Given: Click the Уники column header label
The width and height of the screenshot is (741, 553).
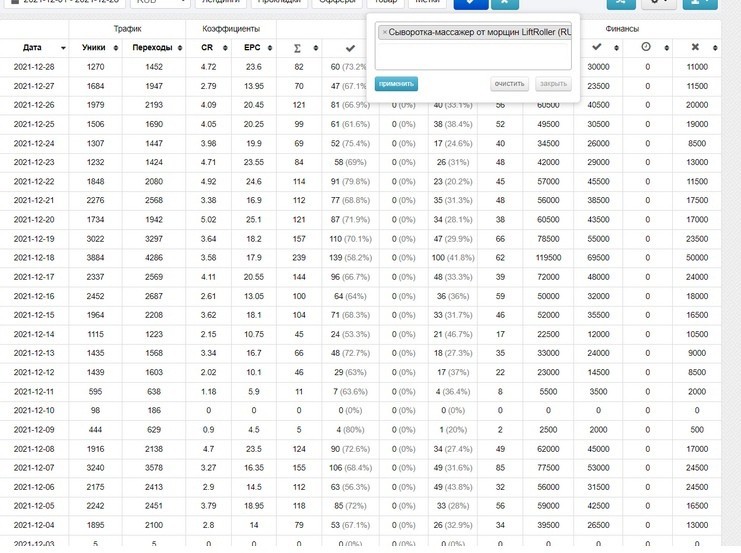Looking at the screenshot, I should pyautogui.click(x=94, y=48).
